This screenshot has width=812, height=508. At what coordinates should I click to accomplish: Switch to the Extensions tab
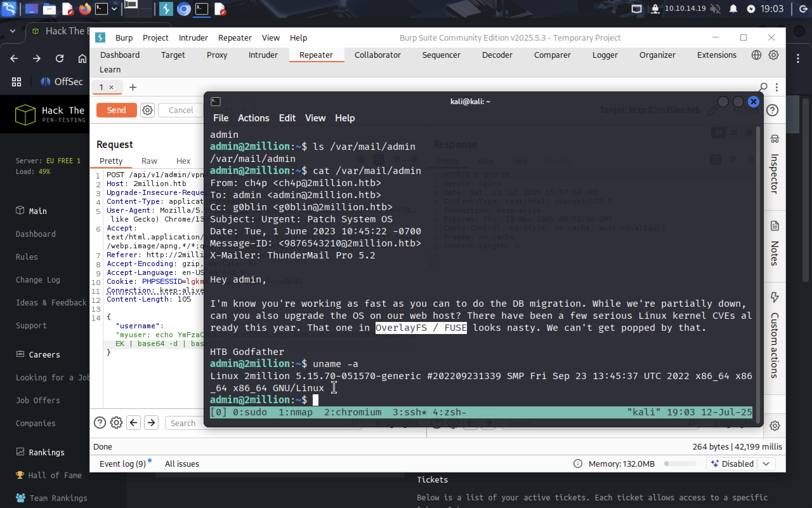[717, 55]
